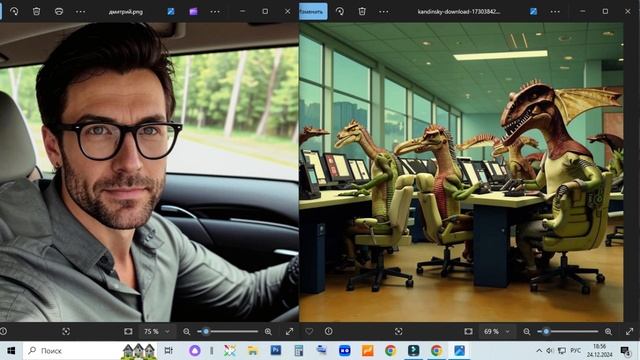Show file info in дмитрий.png window

[3, 331]
